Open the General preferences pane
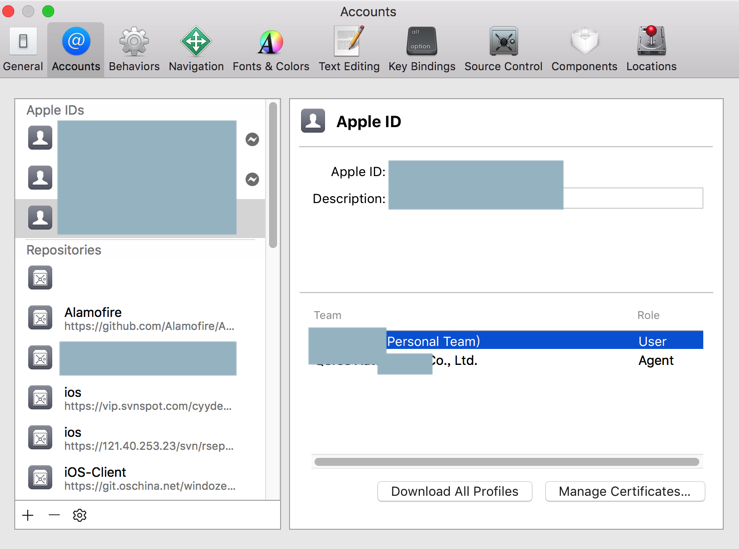Viewport: 739px width, 549px height. pyautogui.click(x=22, y=49)
